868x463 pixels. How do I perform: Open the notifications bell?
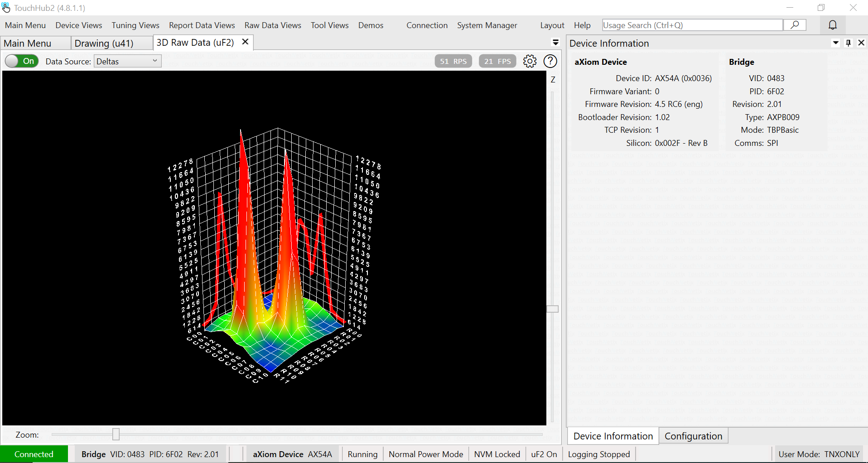click(x=832, y=25)
